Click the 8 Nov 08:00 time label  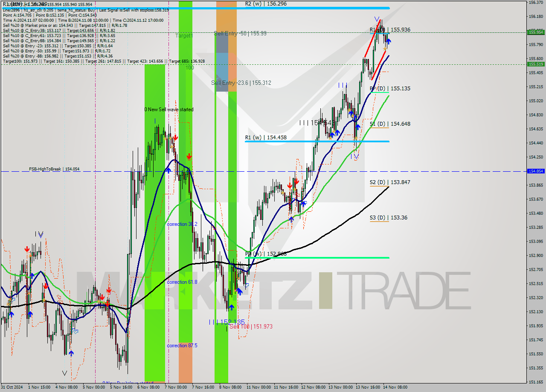pos(230,387)
